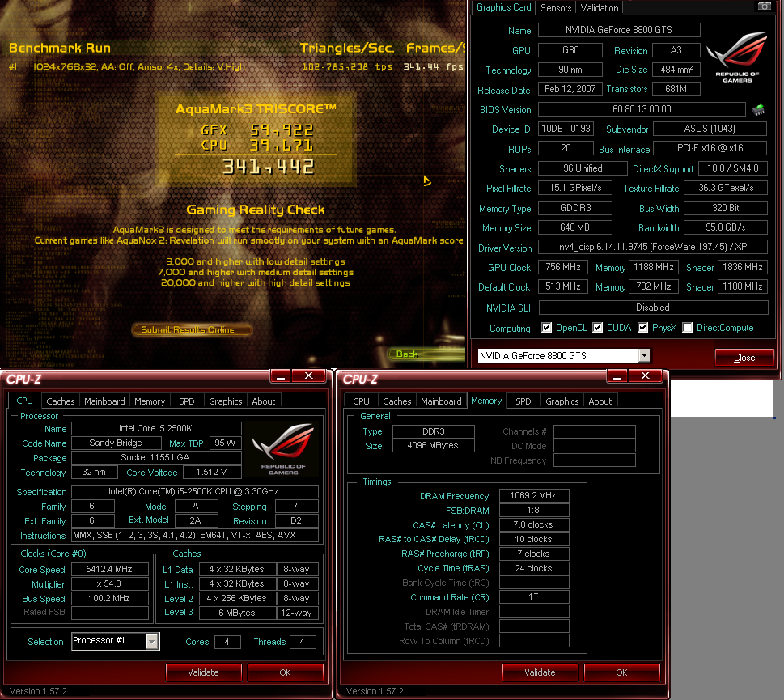Toggle the OpenCL checkbox
The image size is (784, 700).
pyautogui.click(x=546, y=328)
